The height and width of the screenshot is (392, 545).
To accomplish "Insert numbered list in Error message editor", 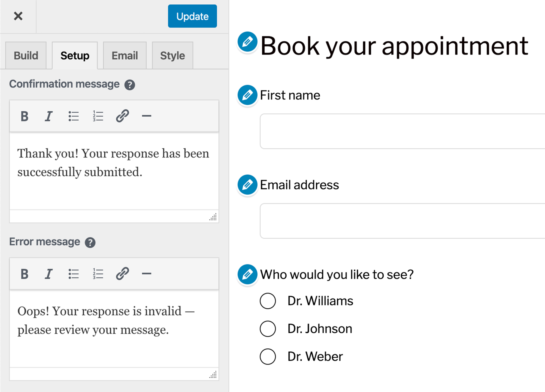I will [98, 274].
